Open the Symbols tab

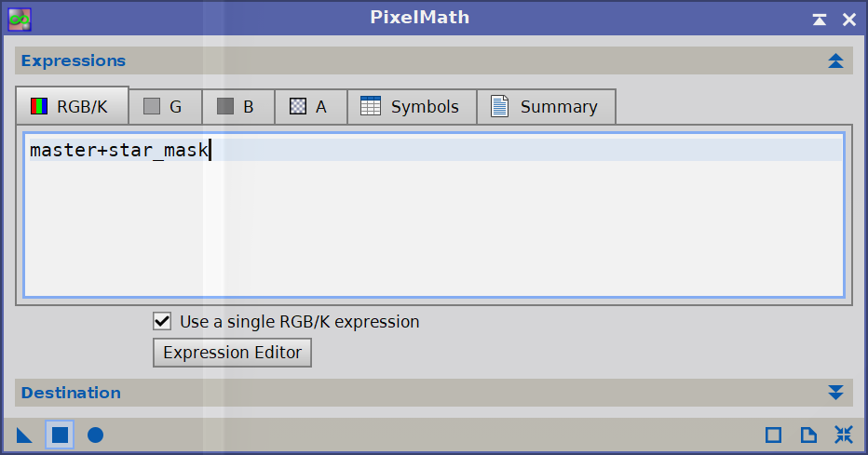point(411,107)
